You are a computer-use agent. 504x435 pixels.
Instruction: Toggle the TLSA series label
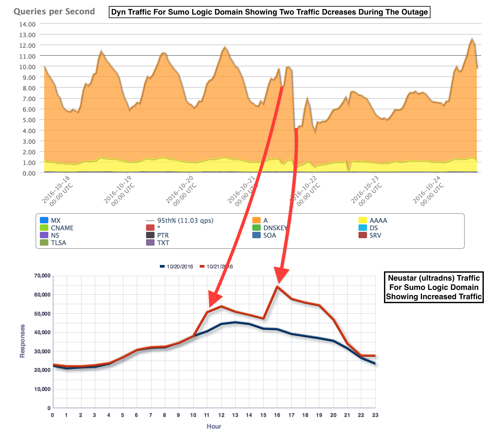coord(58,243)
